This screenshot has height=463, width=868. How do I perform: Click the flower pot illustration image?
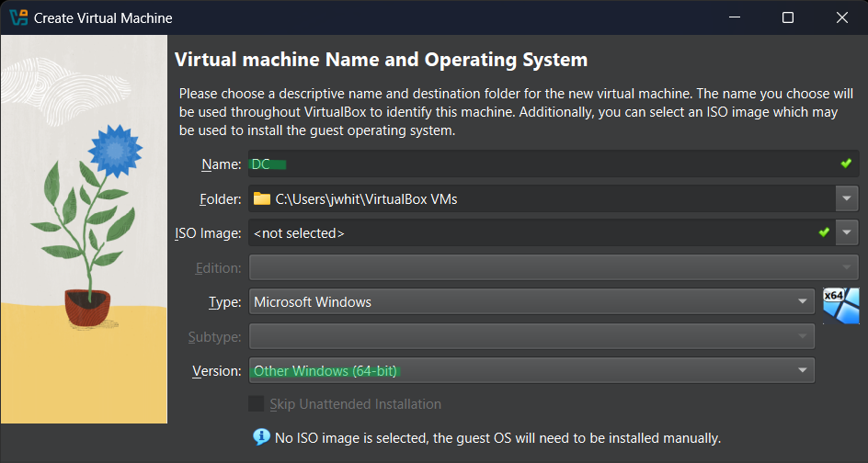pyautogui.click(x=85, y=229)
